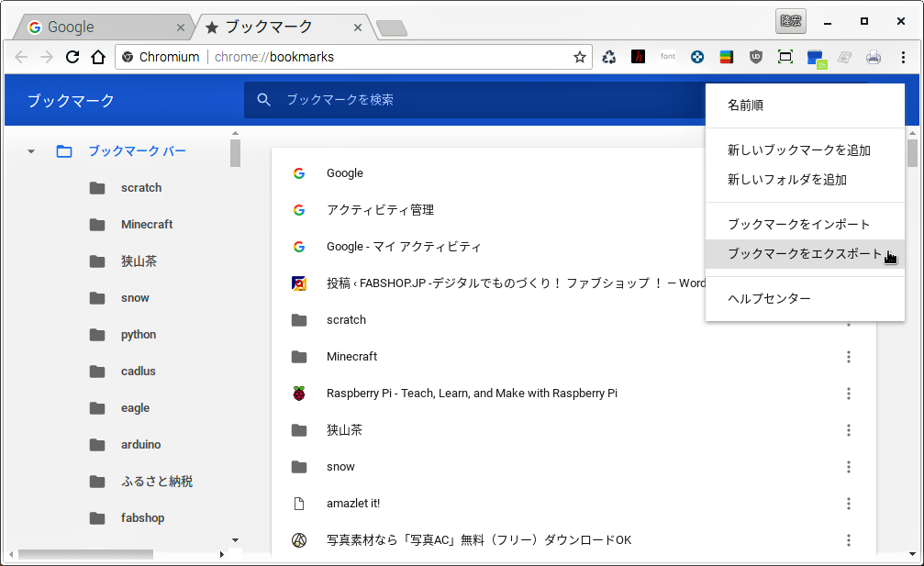Close the ブックマーク tab
924x566 pixels.
coord(358,28)
